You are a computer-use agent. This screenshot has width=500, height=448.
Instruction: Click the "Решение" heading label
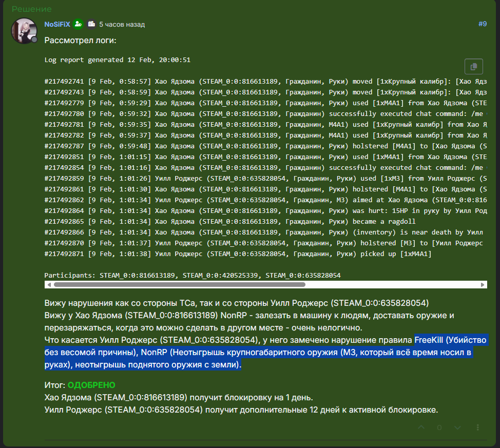(31, 9)
